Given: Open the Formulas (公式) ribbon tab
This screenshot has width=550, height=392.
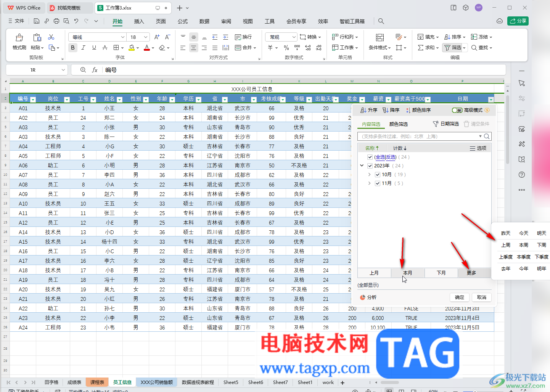Looking at the screenshot, I should point(183,21).
